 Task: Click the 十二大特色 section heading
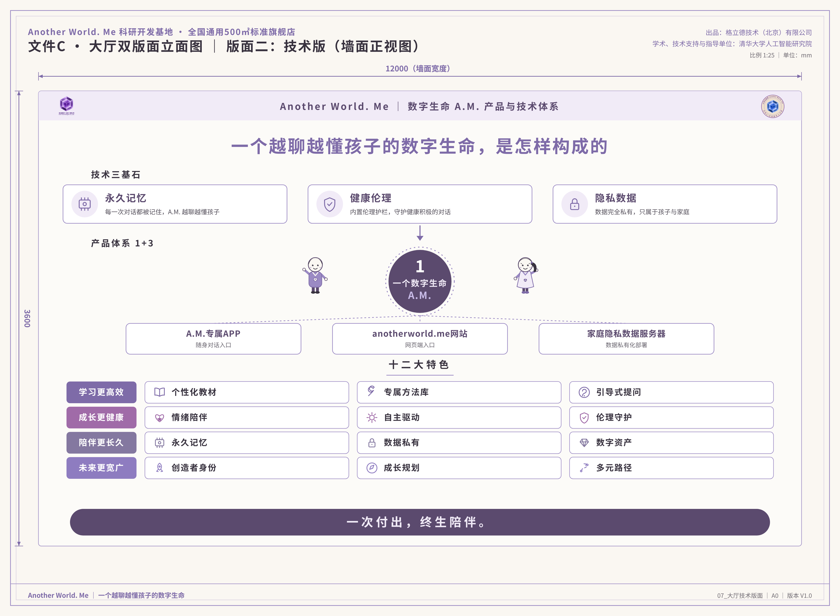click(x=419, y=364)
